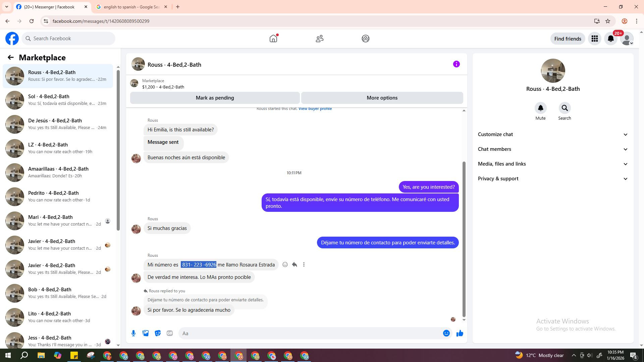
Task: React to phone number message with emoji
Action: pos(285,265)
